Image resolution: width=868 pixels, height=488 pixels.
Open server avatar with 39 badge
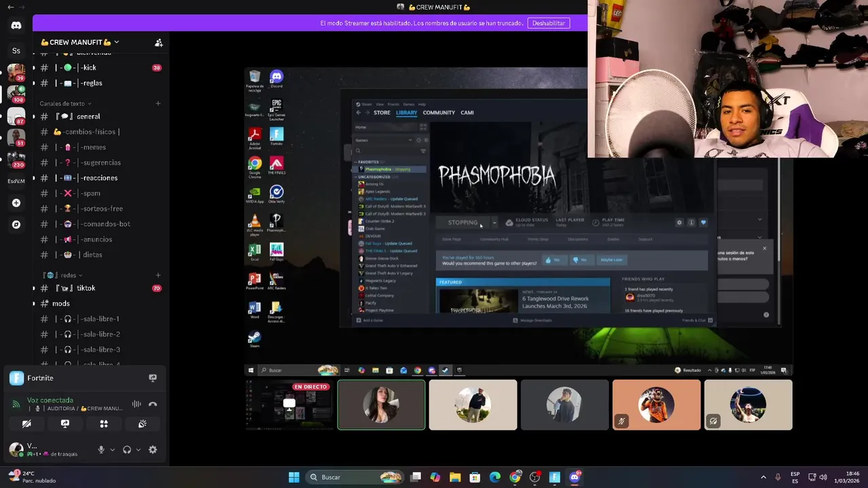pos(16,72)
